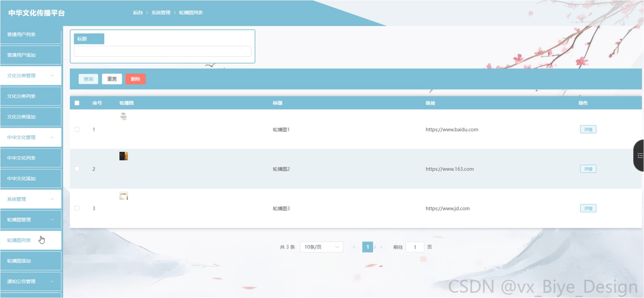Open 普通用户列表 in the sidebar
This screenshot has width=644, height=298.
[x=31, y=35]
